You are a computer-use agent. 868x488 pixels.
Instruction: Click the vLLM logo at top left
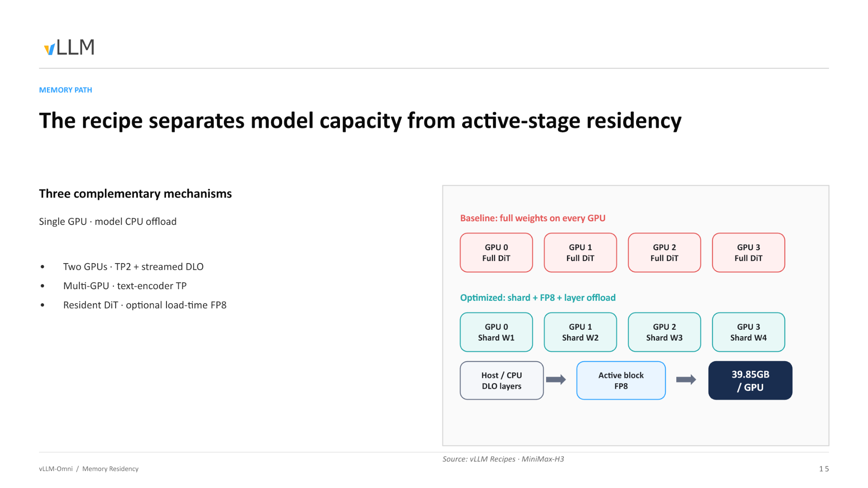click(69, 47)
